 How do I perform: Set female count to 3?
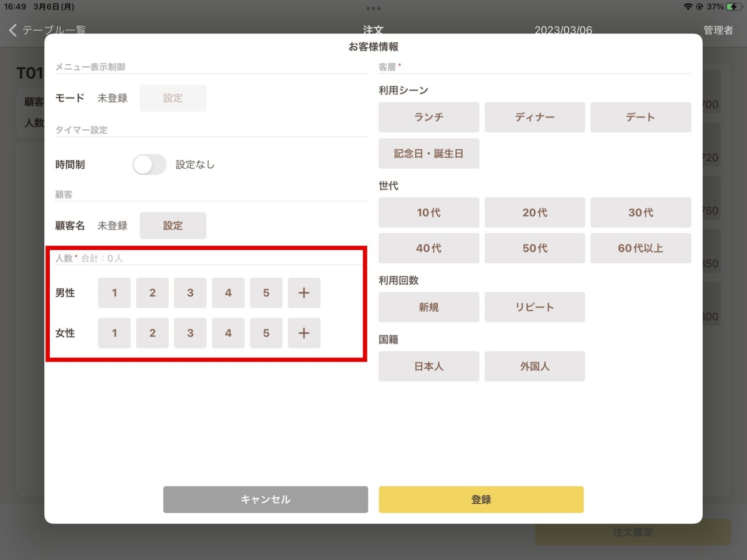pos(190,333)
